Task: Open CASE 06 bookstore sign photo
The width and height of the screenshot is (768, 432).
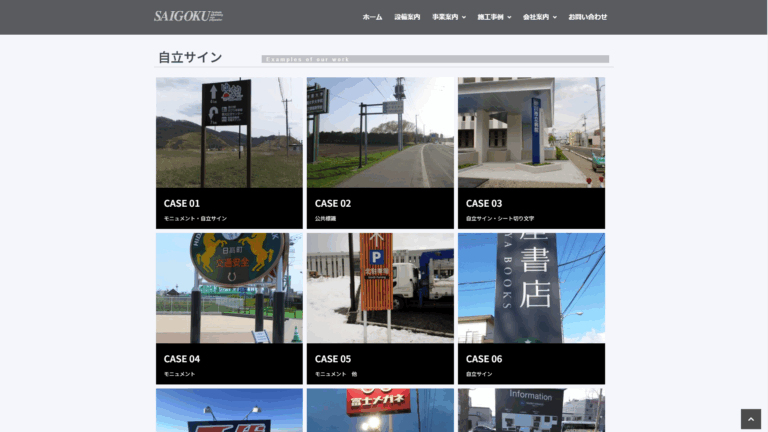Action: [x=531, y=288]
